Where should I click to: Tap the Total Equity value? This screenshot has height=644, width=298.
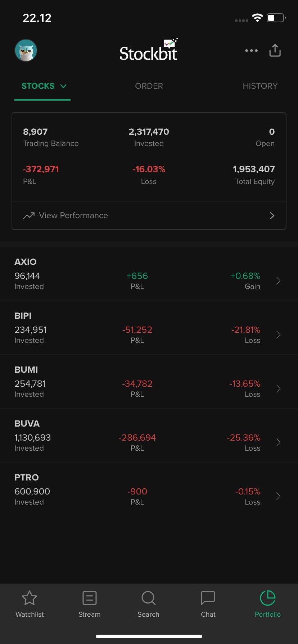tap(254, 169)
